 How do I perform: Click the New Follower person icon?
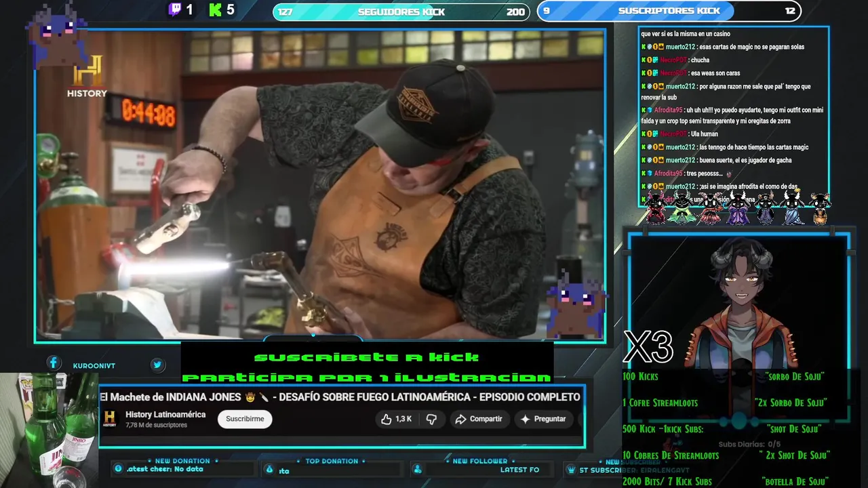[x=417, y=469]
